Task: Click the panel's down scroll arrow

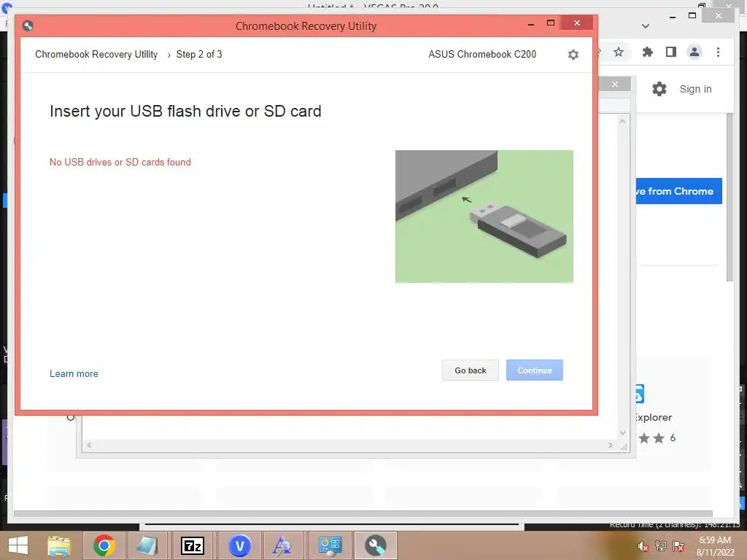Action: pos(622,432)
